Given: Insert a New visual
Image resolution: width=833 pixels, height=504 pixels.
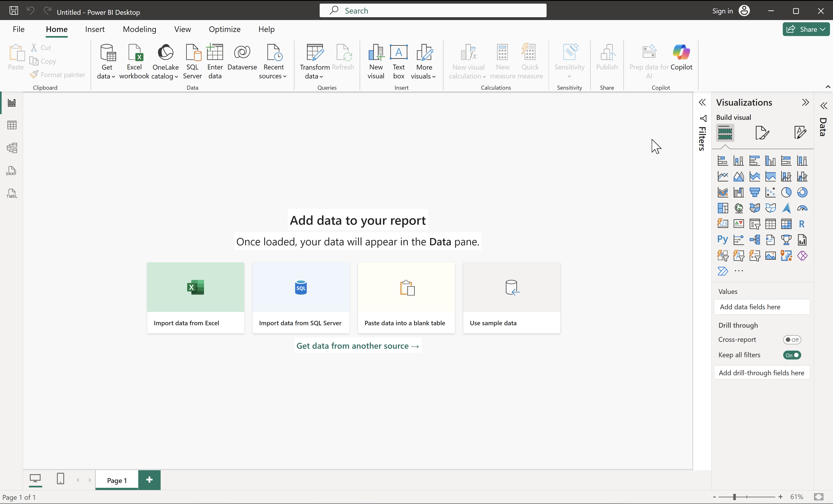Looking at the screenshot, I should 376,62.
